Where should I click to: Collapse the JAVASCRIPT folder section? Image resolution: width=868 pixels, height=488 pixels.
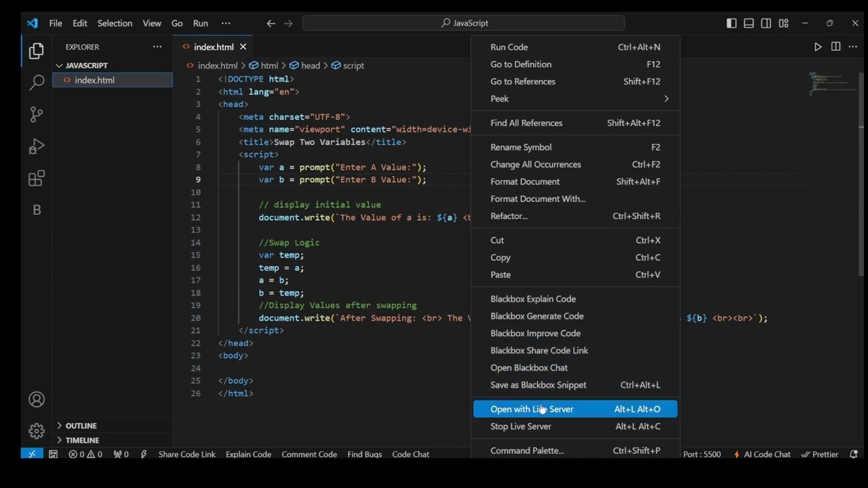(x=113, y=66)
